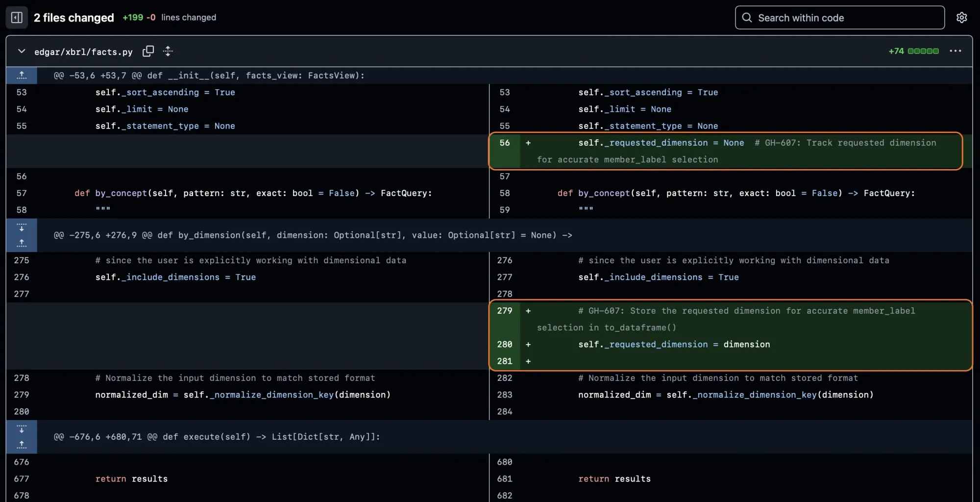Collapse the edgar/xbrl/facts.py file diff
Viewport: 980px width, 502px height.
(22, 51)
